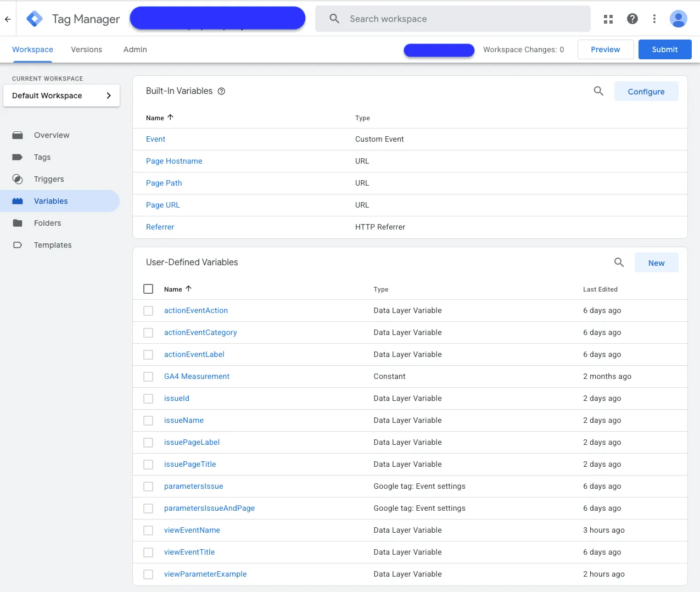Toggle the select-all variables checkbox
Image resolution: width=700 pixels, height=592 pixels.
point(148,289)
